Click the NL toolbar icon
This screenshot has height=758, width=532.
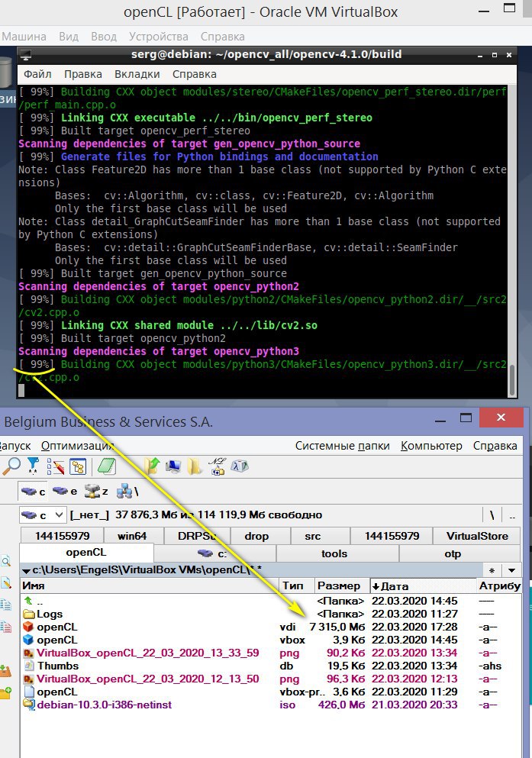pyautogui.click(x=217, y=466)
